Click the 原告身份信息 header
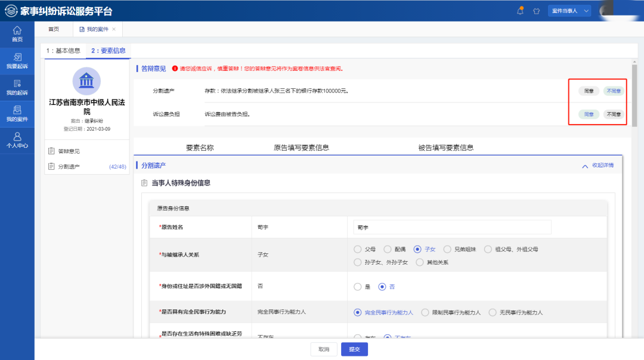644x360 pixels. 174,209
